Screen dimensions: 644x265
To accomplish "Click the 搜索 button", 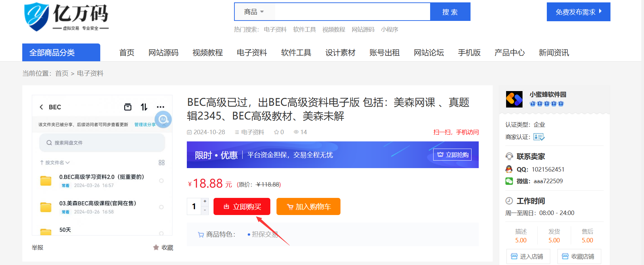I will coord(450,12).
